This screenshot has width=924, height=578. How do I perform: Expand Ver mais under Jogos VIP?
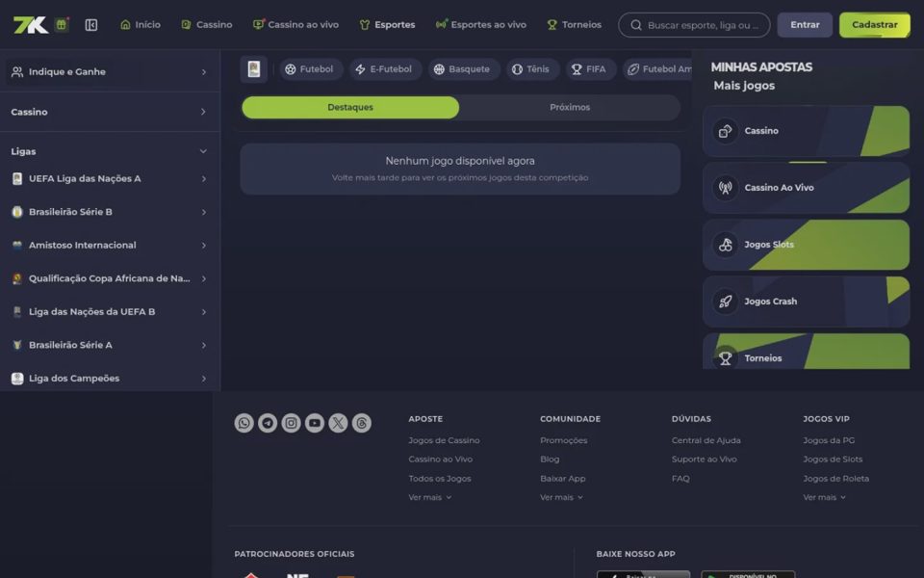coord(825,497)
